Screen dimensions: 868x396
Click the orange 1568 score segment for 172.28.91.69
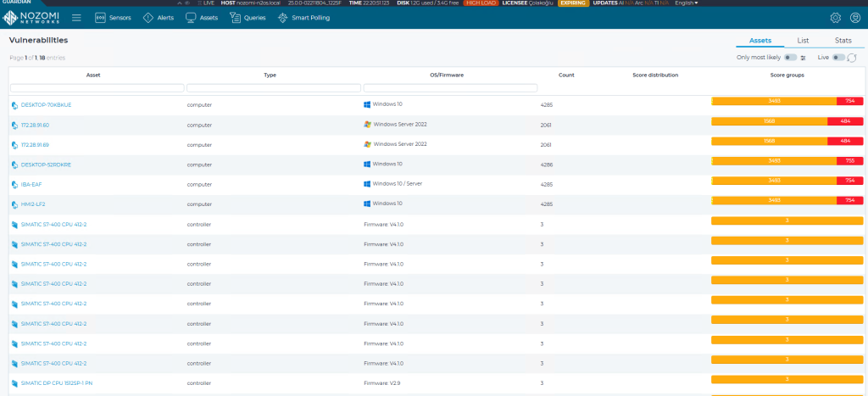click(770, 141)
